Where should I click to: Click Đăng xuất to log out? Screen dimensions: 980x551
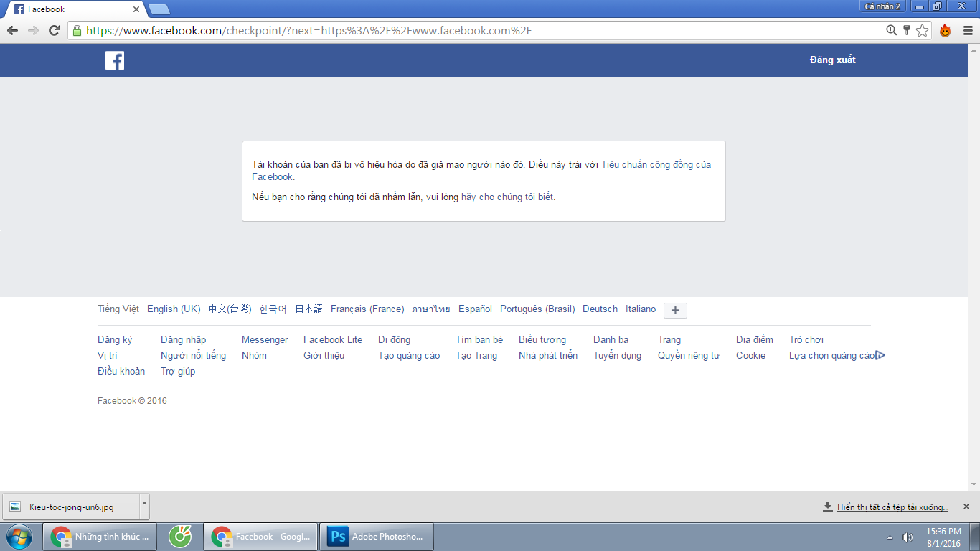tap(832, 60)
